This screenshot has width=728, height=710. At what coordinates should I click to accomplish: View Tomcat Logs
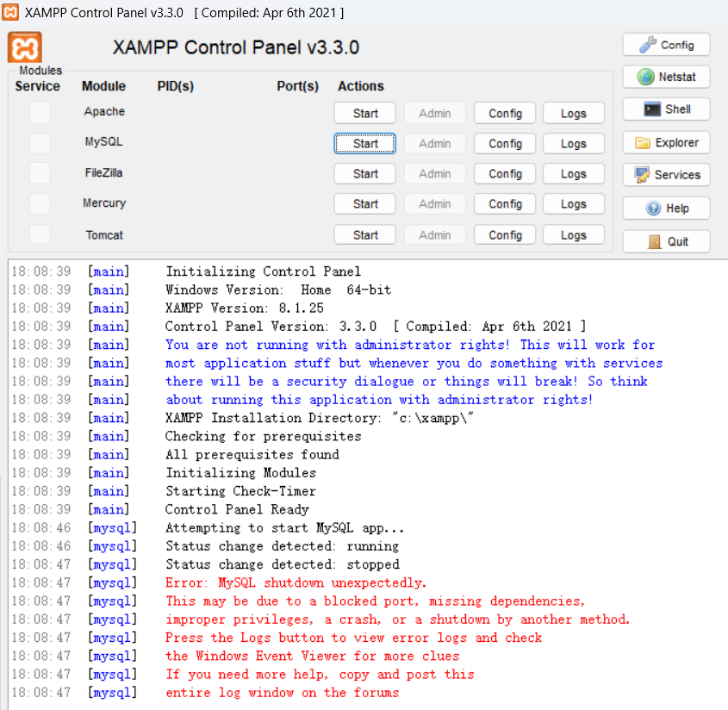click(x=574, y=235)
